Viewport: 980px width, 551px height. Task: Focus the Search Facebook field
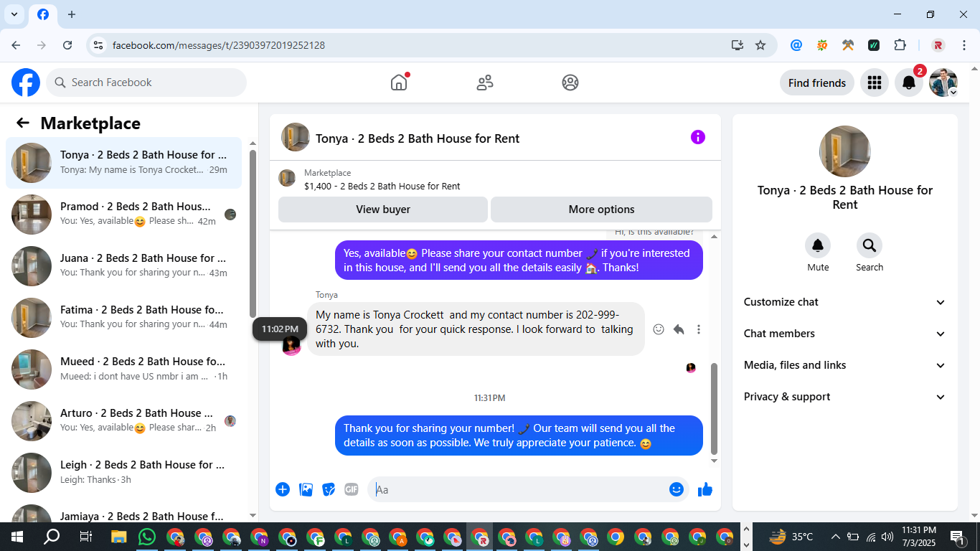(x=146, y=83)
